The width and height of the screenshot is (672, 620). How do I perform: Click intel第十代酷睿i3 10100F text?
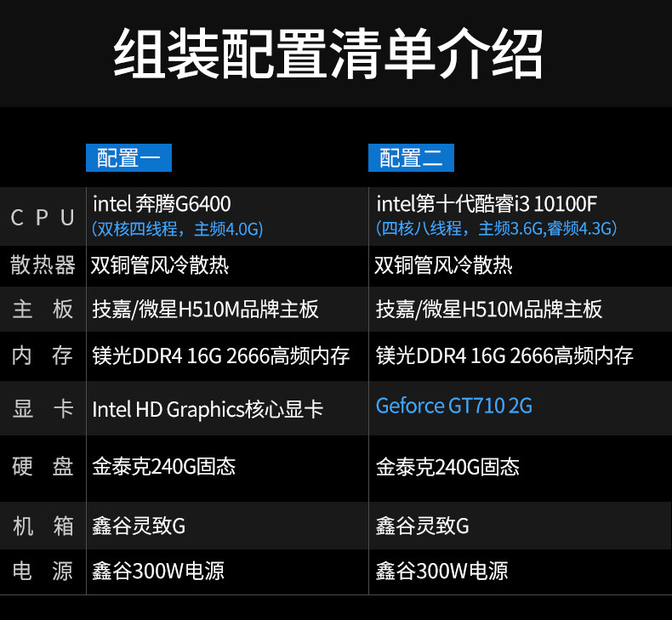pos(487,203)
